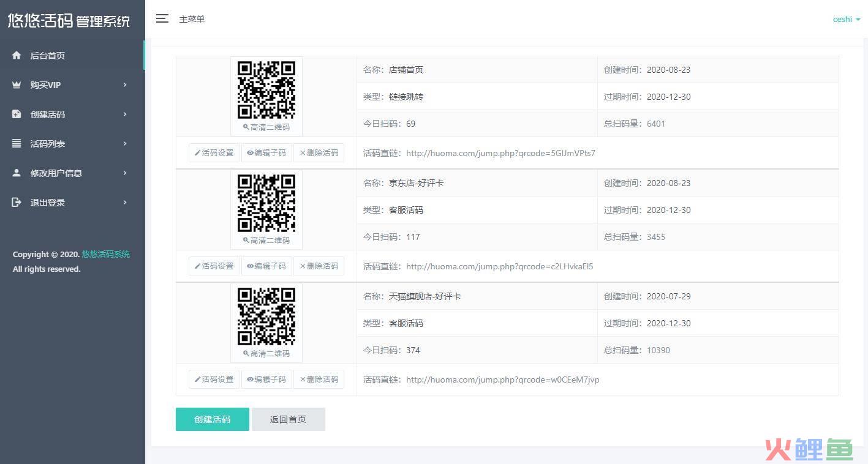Click the direct link ending in 5GIJmVPts7
The width and height of the screenshot is (868, 464).
click(x=500, y=153)
